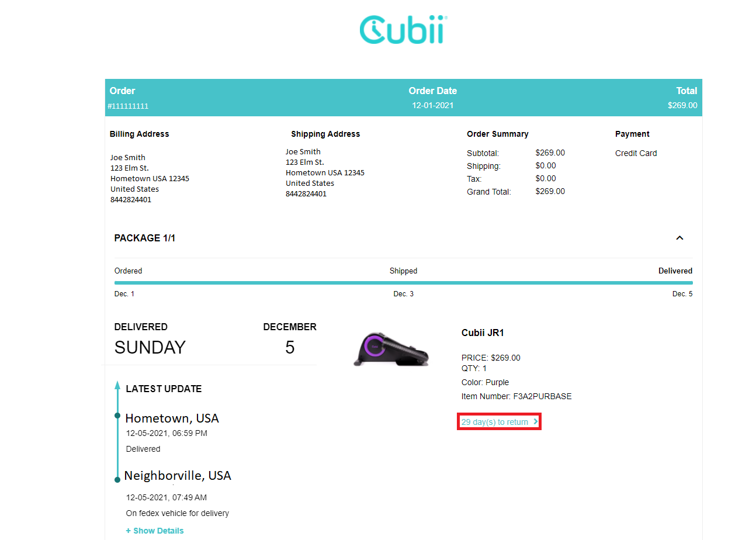Click the Cubii logo
The height and width of the screenshot is (540, 756).
pyautogui.click(x=403, y=30)
